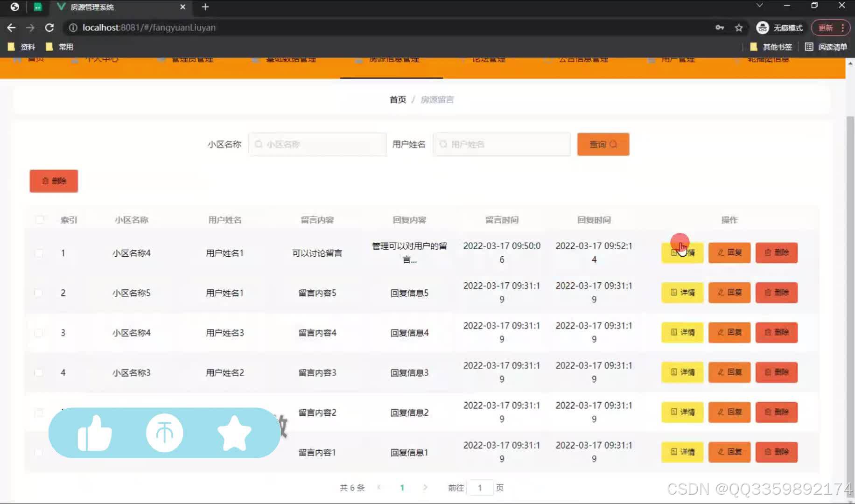Click the thumbs-up reaction icon overlay
The height and width of the screenshot is (504, 855).
click(95, 433)
